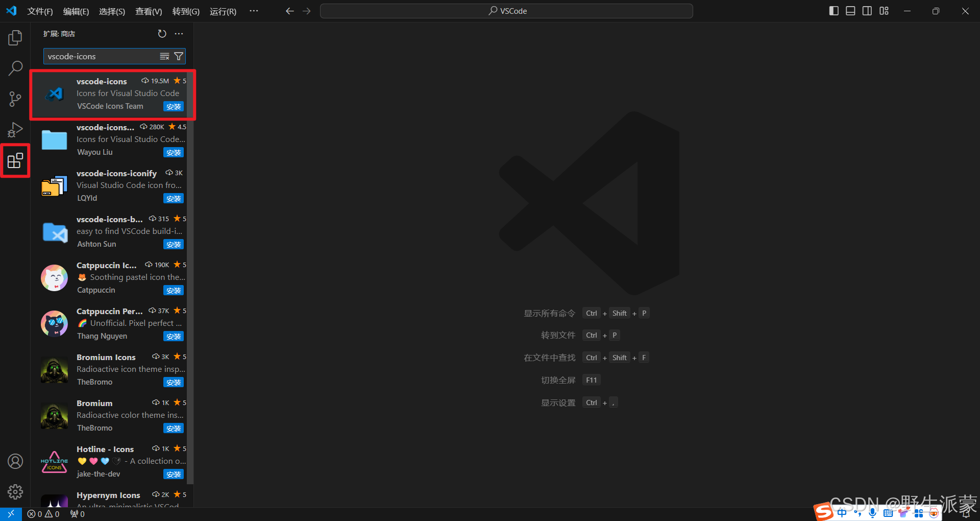Open the Run and Debug view
This screenshot has width=980, height=521.
15,130
